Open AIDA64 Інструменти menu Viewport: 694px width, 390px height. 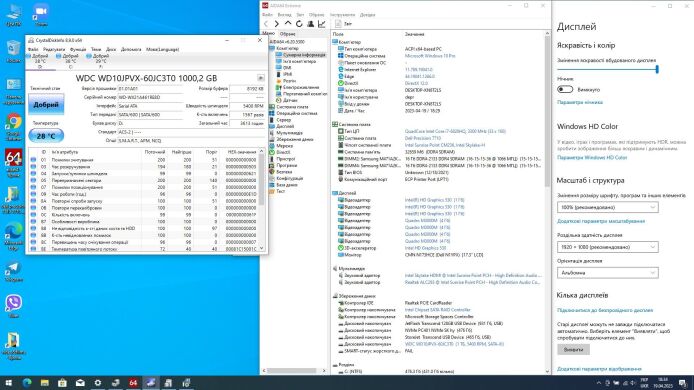pyautogui.click(x=342, y=15)
